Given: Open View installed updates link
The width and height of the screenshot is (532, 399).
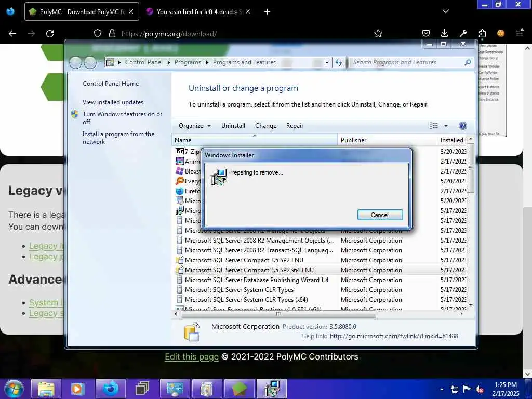Looking at the screenshot, I should [x=113, y=102].
